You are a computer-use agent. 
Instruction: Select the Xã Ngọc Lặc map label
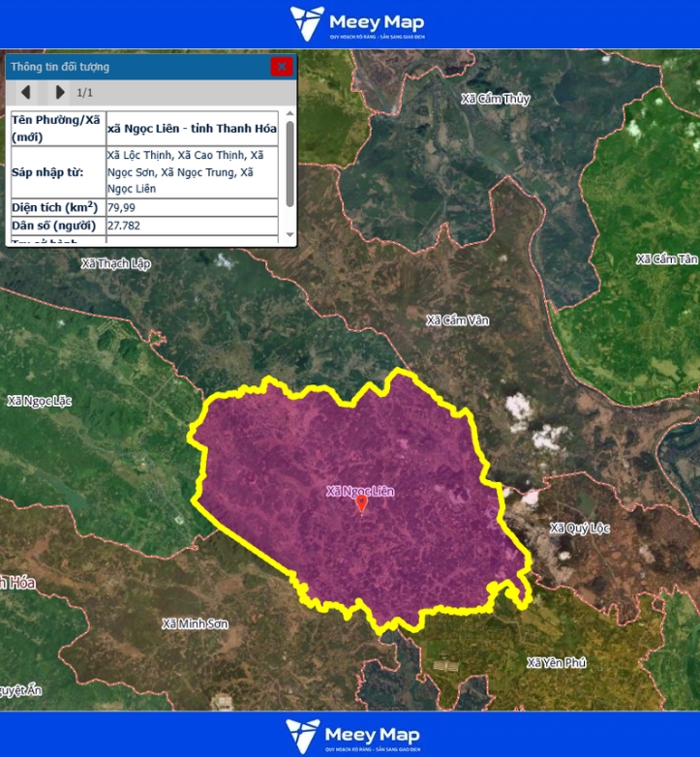pyautogui.click(x=41, y=401)
